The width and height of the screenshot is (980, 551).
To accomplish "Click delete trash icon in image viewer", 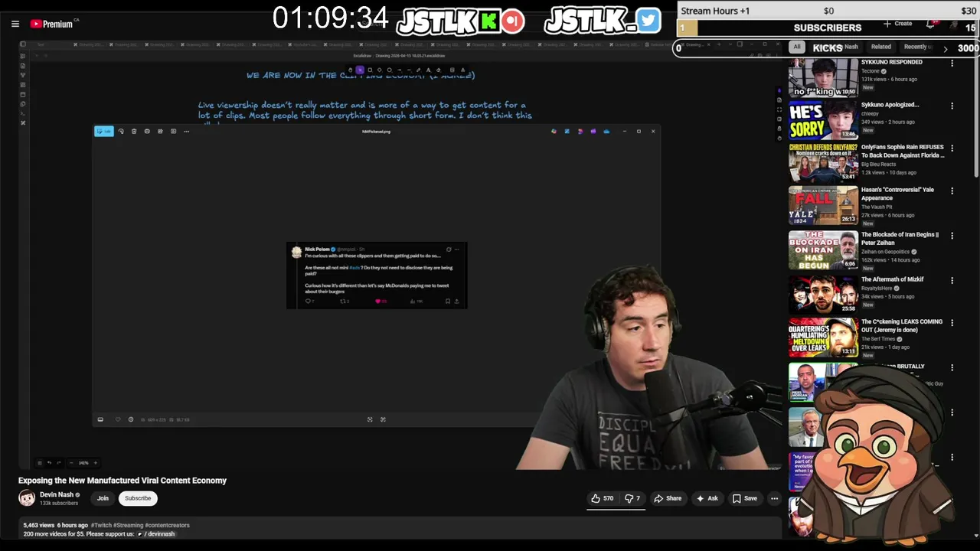I will pos(134,131).
